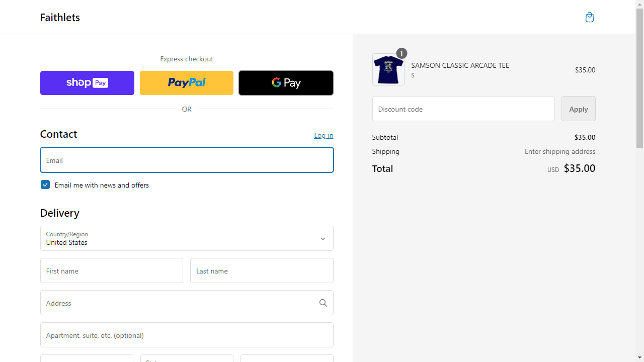Viewport: 644px width, 362px height.
Task: Click the scrollbar down arrow
Action: coord(640,357)
